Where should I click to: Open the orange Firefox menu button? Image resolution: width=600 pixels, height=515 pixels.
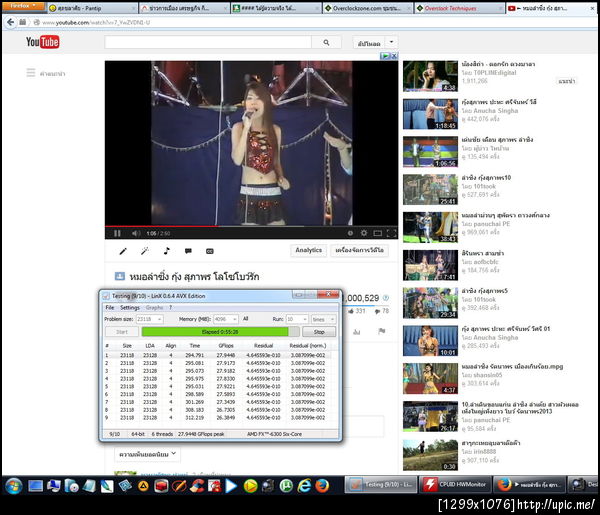point(23,6)
